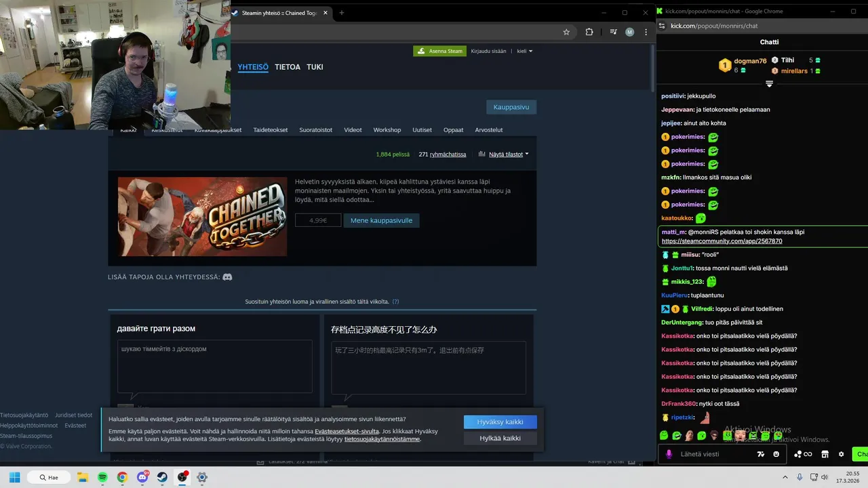Open Evästeasetukset-sivulta link
This screenshot has width=868, height=488.
[x=347, y=431]
